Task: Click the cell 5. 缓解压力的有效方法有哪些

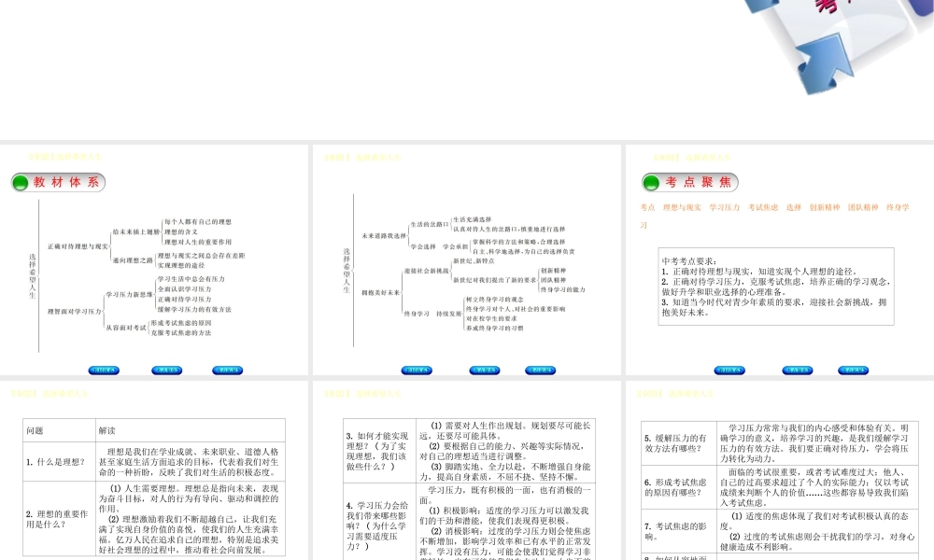Action: [679, 442]
